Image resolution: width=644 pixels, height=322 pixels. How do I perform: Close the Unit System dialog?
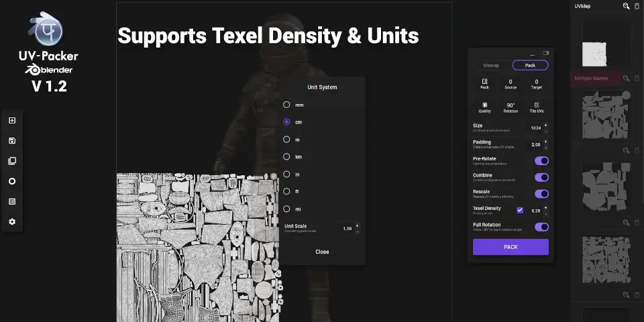pyautogui.click(x=322, y=252)
